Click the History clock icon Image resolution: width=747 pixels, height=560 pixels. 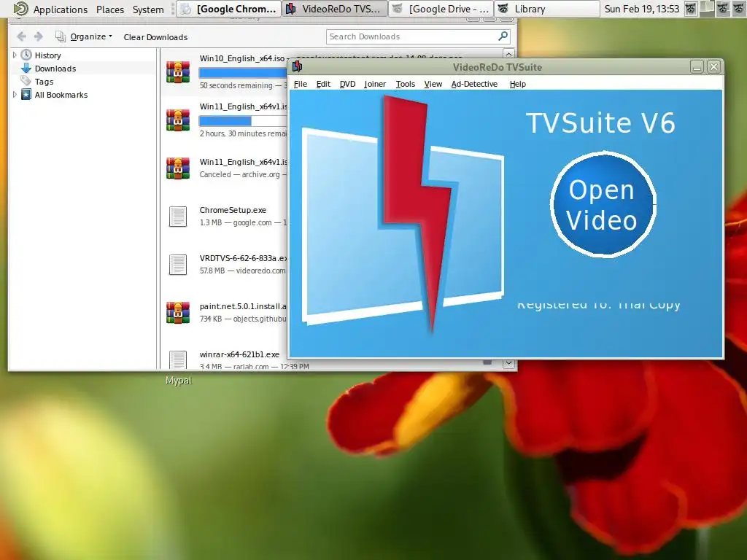click(x=26, y=55)
